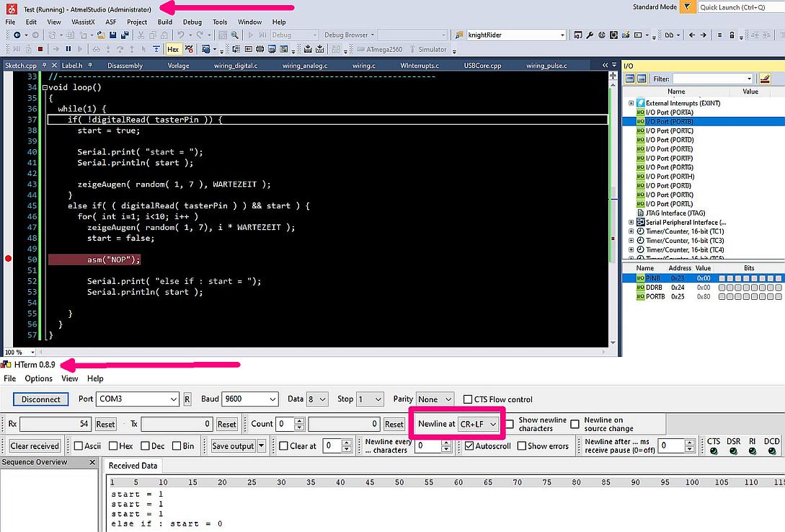
Task: Toggle the Show errors checkbox
Action: (521, 446)
